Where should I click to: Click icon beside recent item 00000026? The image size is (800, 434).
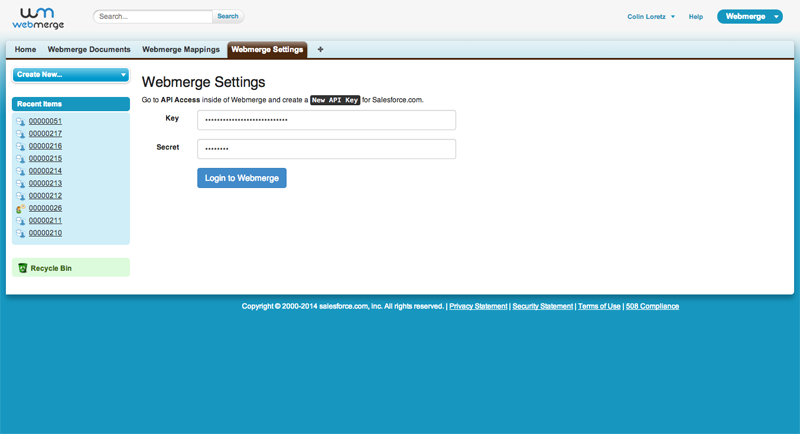point(20,208)
